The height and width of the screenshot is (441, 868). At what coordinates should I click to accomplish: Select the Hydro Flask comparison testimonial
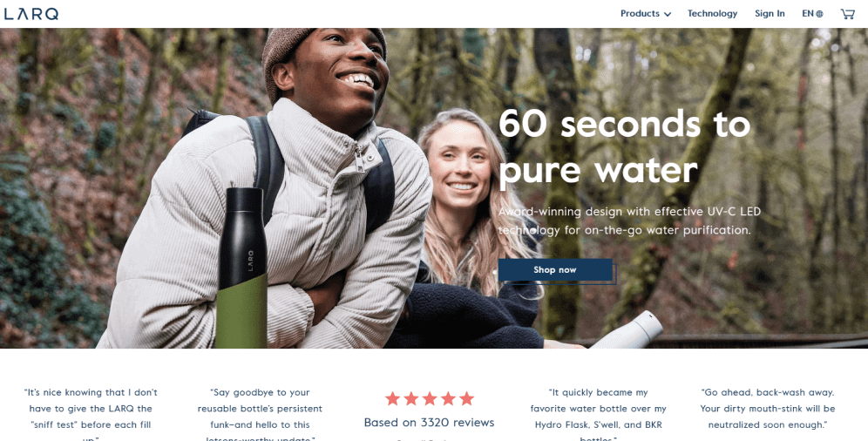[x=599, y=415]
